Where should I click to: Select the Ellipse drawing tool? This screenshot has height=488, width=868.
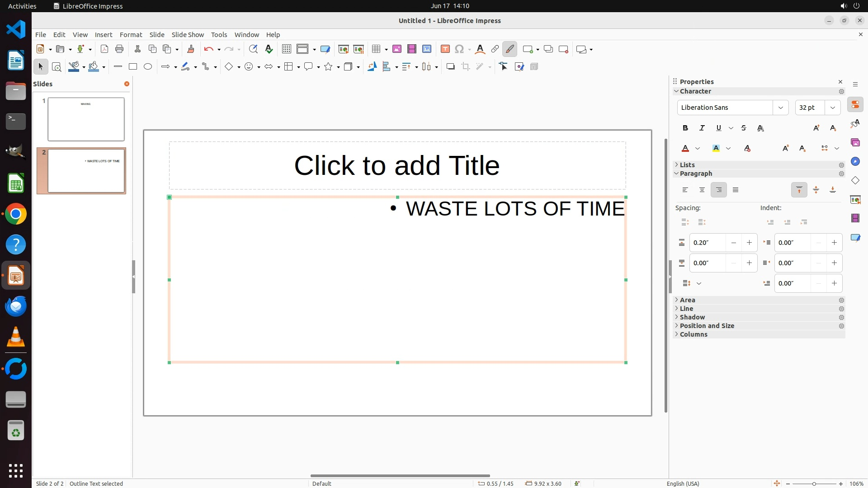pyautogui.click(x=148, y=67)
